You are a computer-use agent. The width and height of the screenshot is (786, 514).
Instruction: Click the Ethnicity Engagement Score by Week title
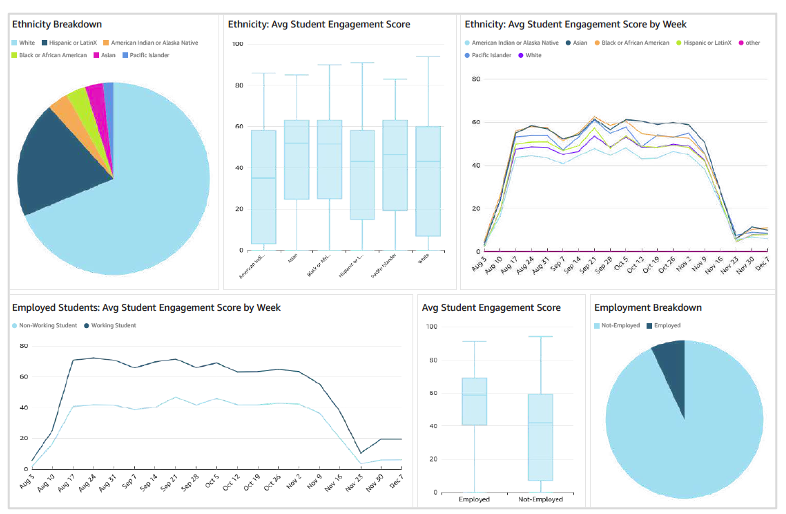[x=575, y=25]
